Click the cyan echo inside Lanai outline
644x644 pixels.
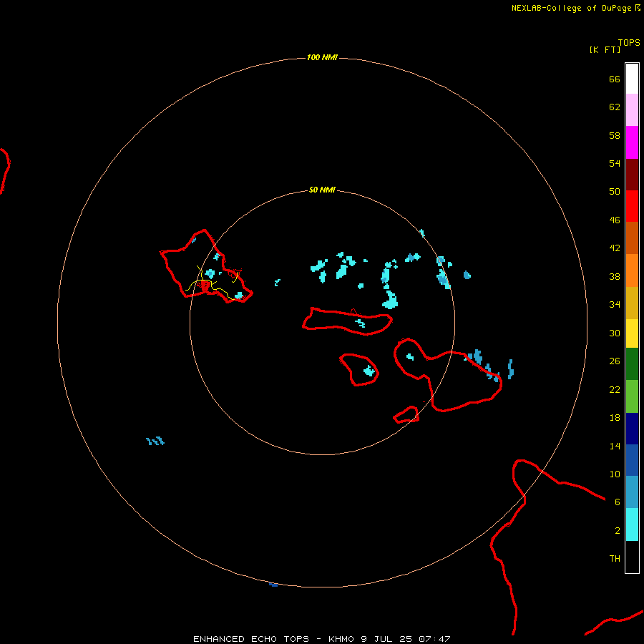tap(369, 371)
